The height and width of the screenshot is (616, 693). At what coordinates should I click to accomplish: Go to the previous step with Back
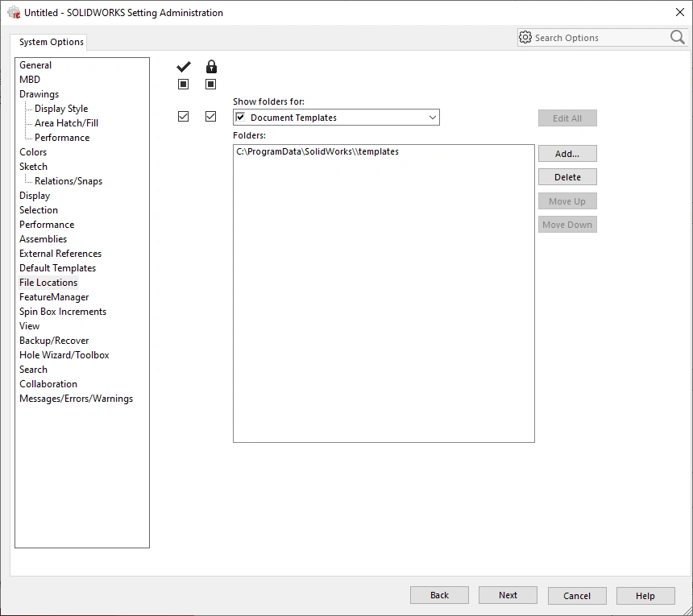[439, 595]
